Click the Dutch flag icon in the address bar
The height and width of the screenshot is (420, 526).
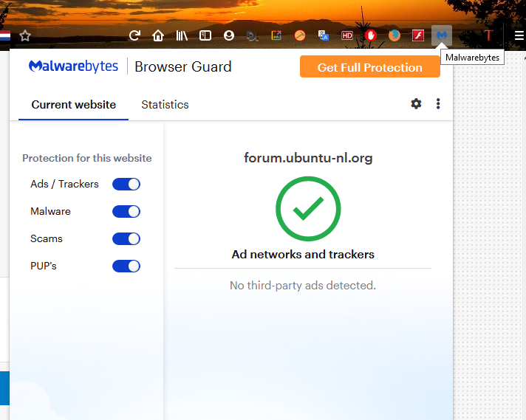pos(4,35)
